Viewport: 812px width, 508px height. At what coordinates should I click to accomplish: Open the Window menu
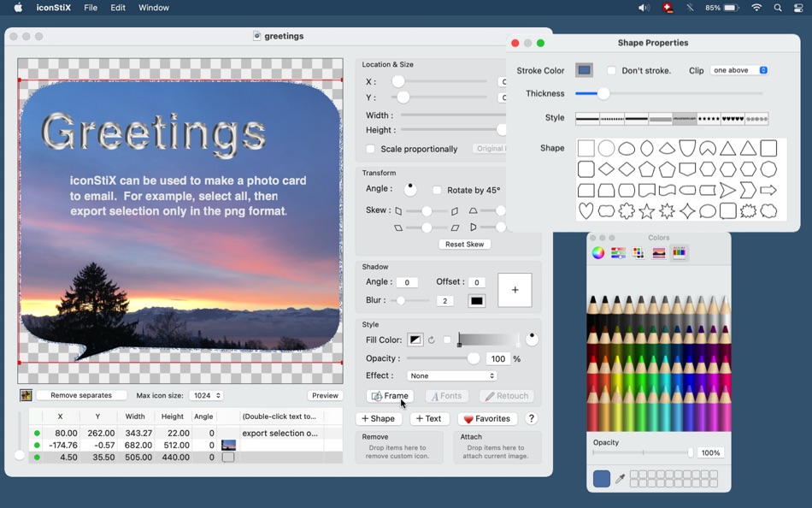tap(154, 8)
